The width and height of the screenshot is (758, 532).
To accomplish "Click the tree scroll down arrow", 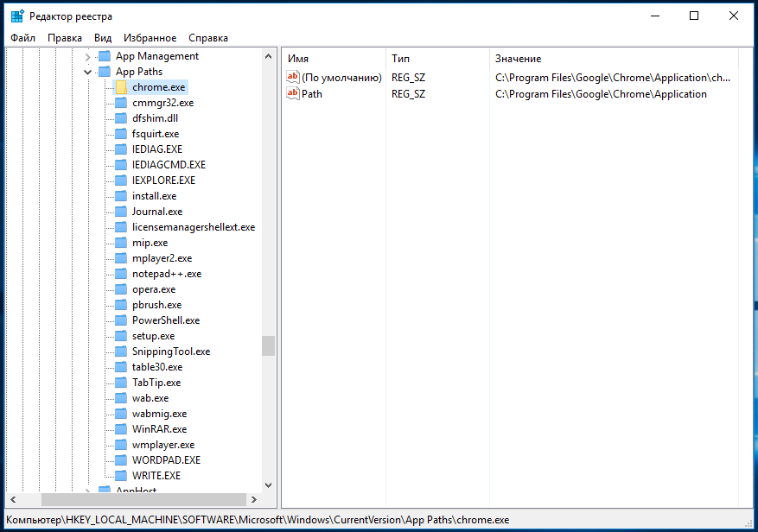I will [268, 485].
